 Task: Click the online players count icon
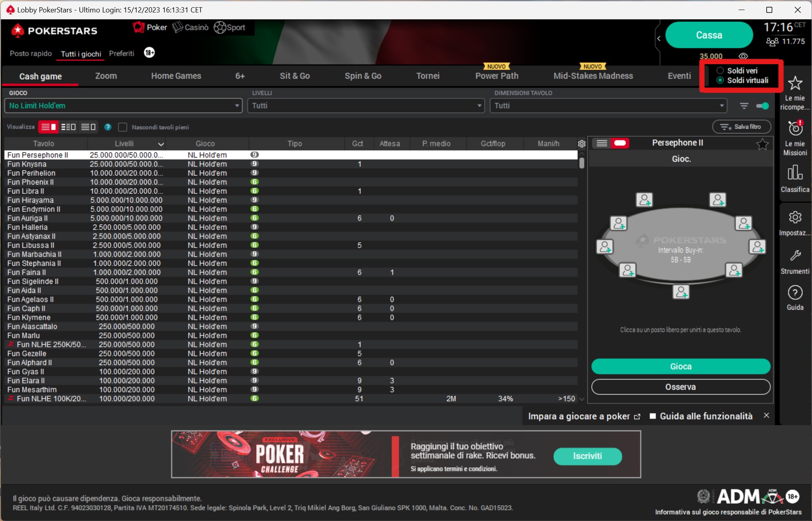point(772,41)
